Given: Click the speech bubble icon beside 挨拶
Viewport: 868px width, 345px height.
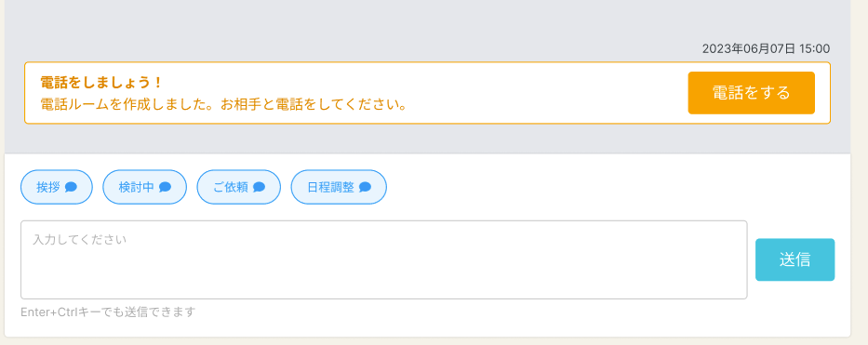Looking at the screenshot, I should (x=71, y=187).
